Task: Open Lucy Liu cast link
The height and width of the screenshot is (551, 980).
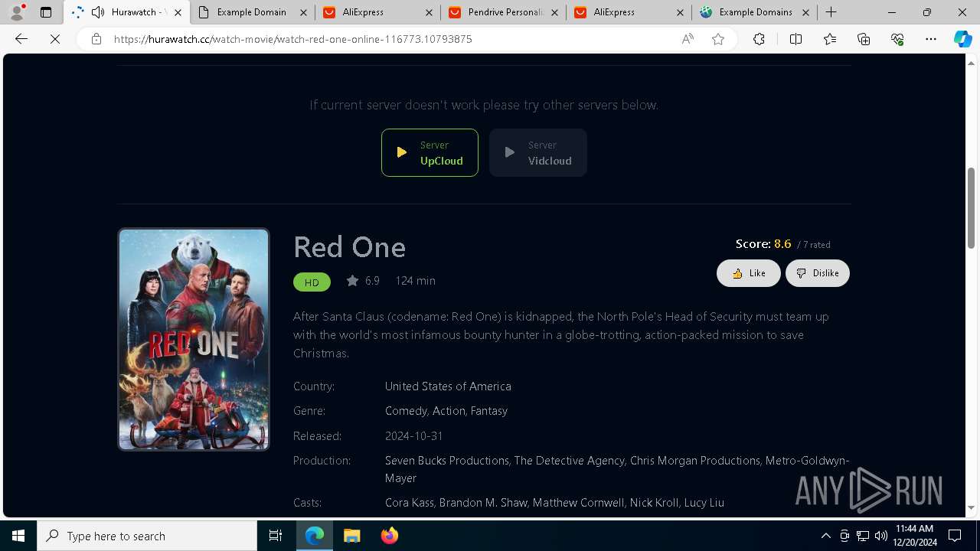Action: tap(704, 503)
